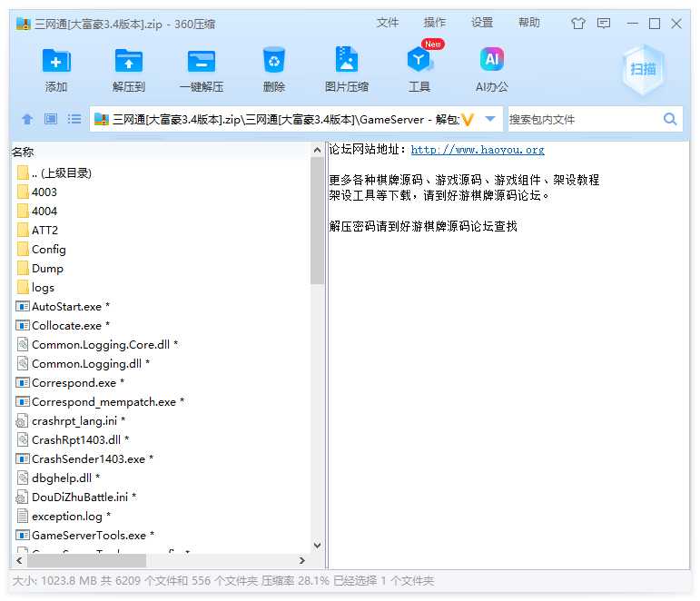Select the exception.log file icon

coord(23,516)
